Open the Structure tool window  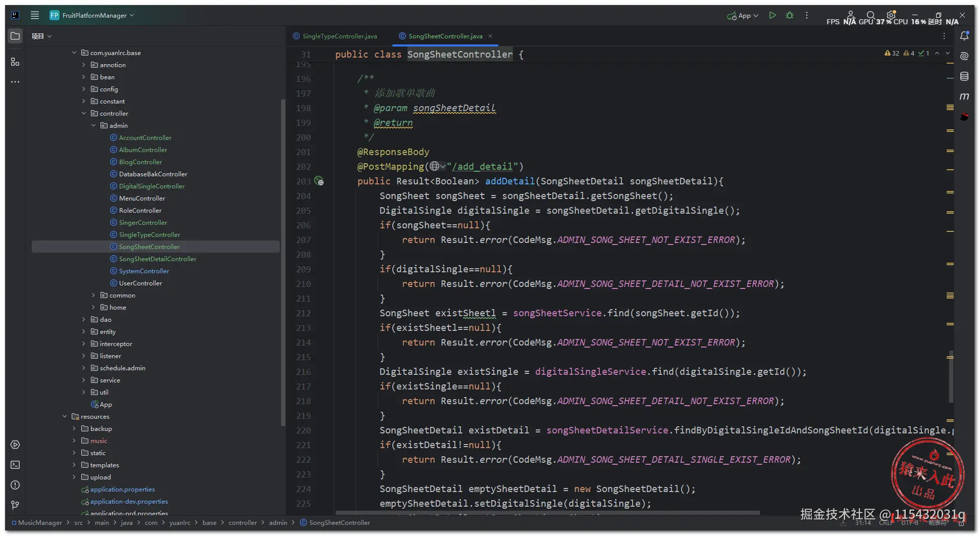click(x=15, y=62)
